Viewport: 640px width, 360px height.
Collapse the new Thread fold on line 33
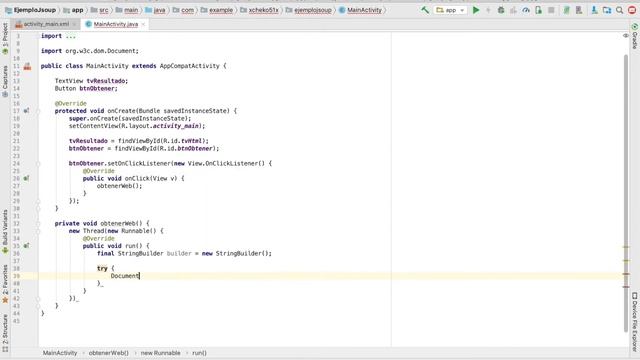tap(38, 231)
